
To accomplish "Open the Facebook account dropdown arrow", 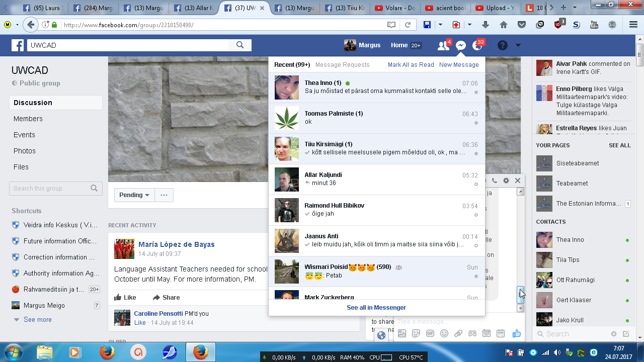I will 518,45.
